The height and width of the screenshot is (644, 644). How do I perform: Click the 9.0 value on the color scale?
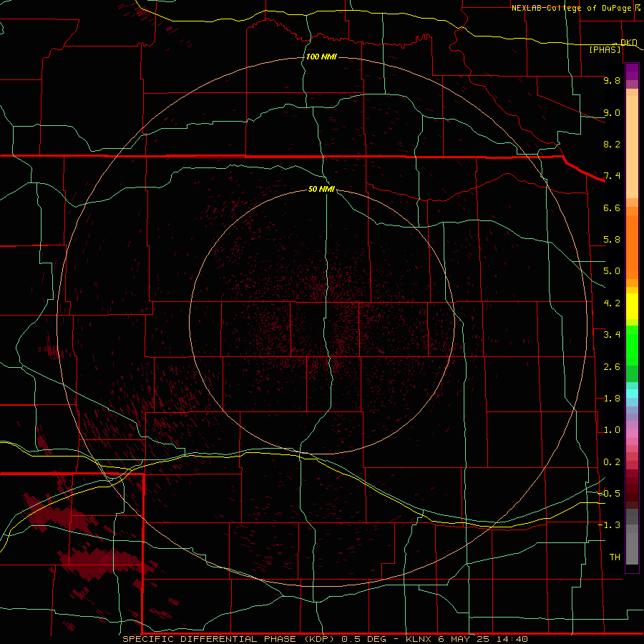coord(612,112)
